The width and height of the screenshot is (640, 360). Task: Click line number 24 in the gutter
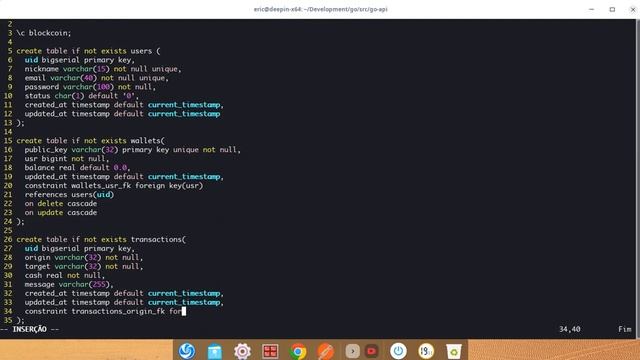[8, 222]
